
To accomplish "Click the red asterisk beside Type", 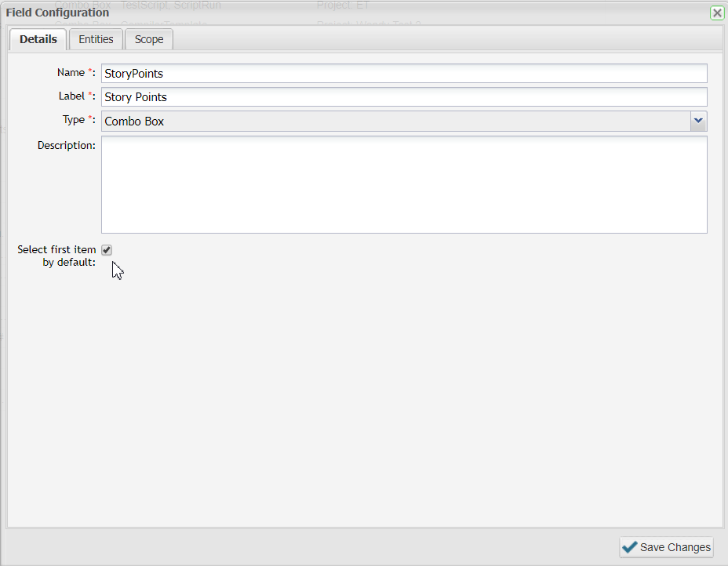I will [89, 120].
